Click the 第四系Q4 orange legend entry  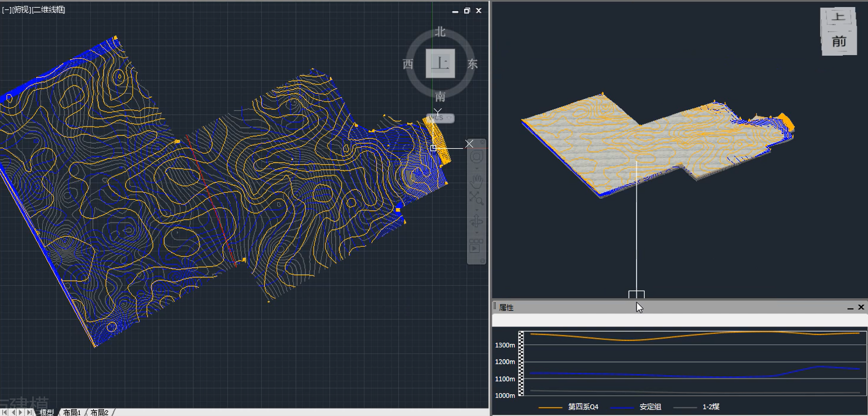pyautogui.click(x=582, y=407)
